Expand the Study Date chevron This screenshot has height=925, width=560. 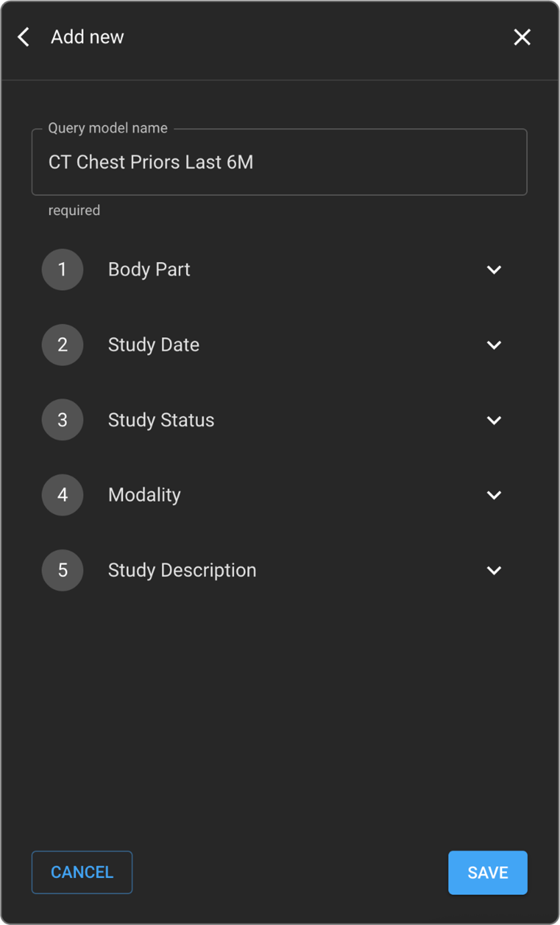coord(494,345)
